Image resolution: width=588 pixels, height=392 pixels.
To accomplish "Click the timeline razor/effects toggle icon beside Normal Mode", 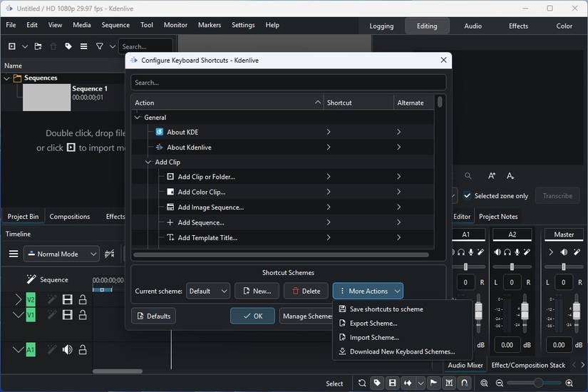I will (110, 254).
